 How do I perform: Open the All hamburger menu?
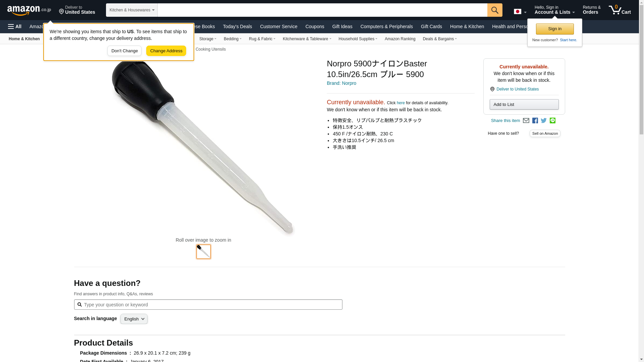pyautogui.click(x=15, y=26)
